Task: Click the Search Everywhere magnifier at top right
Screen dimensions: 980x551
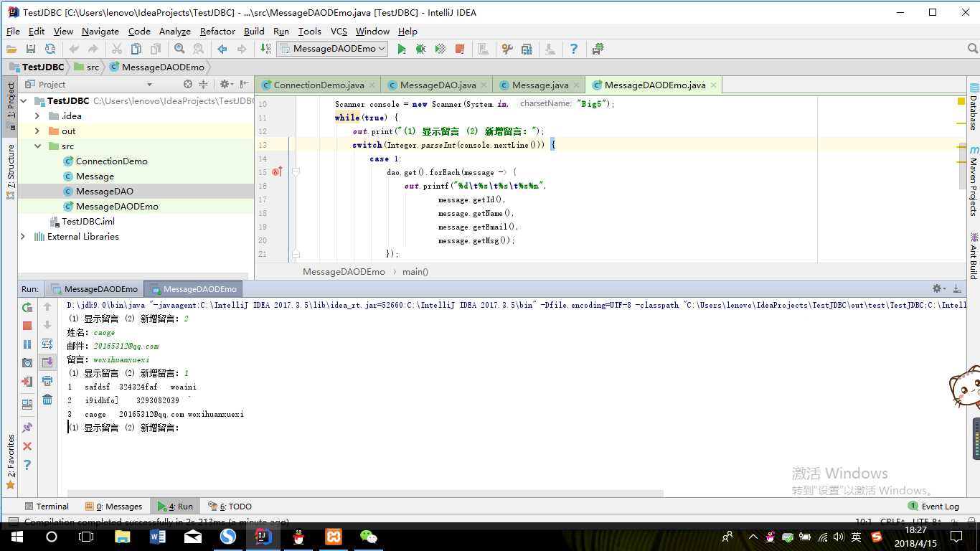Action: [973, 49]
